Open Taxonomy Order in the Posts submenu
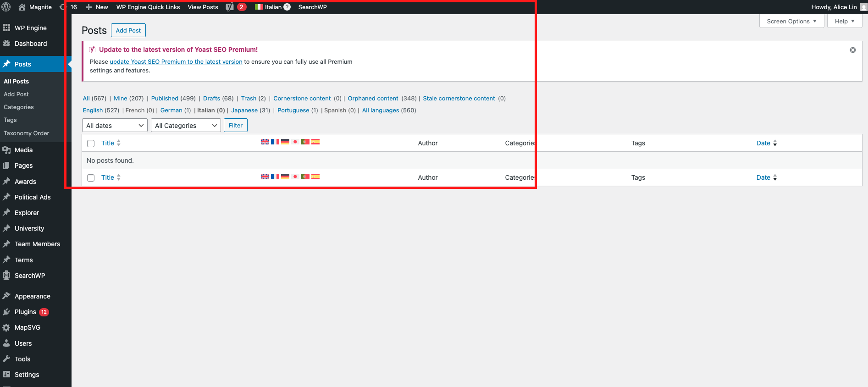 (x=27, y=133)
